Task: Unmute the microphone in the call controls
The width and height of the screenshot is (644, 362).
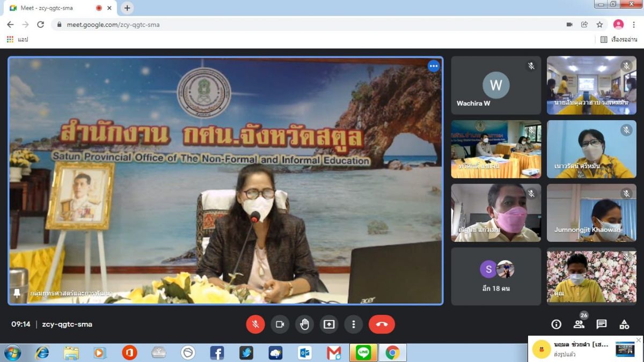Action: [255, 324]
